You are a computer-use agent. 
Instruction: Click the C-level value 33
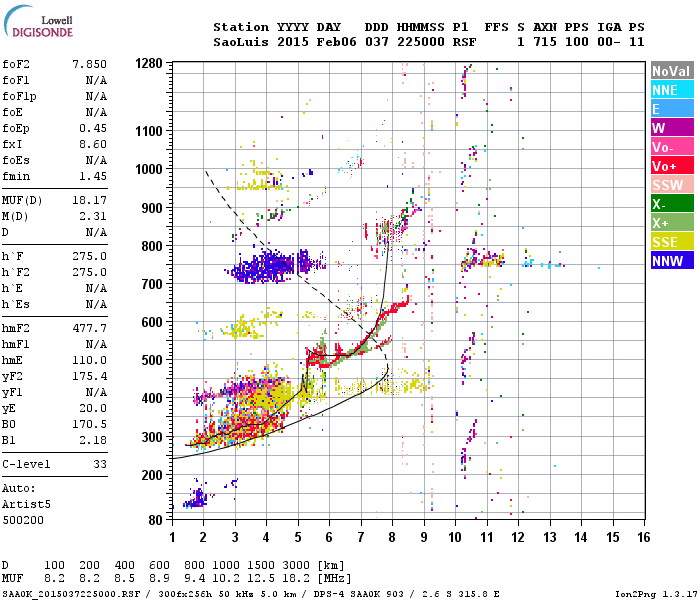100,464
